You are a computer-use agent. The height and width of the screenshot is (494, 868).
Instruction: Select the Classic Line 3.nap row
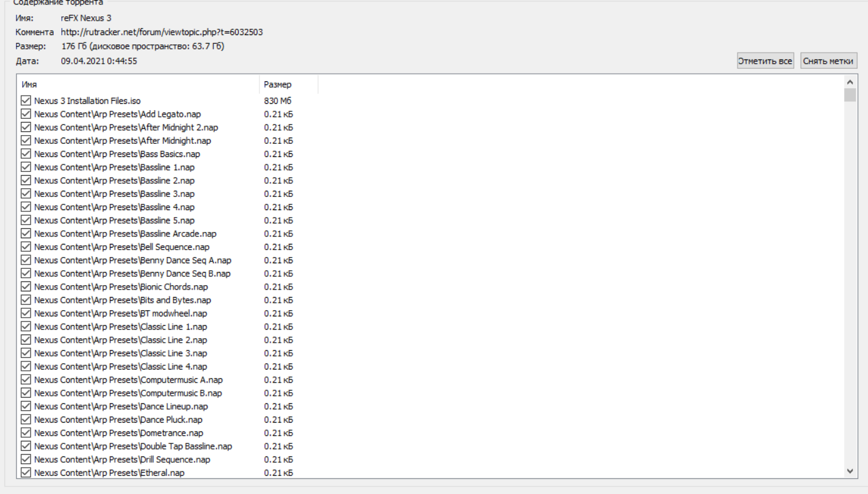[121, 353]
